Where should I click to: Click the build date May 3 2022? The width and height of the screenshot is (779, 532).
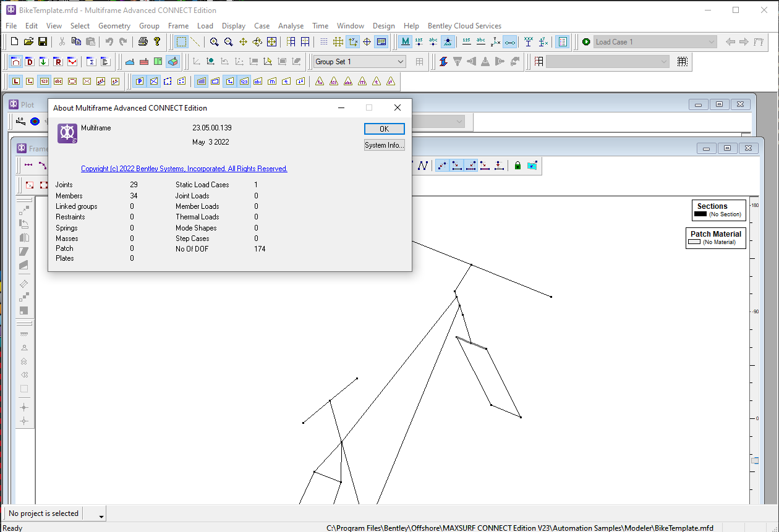click(x=211, y=142)
